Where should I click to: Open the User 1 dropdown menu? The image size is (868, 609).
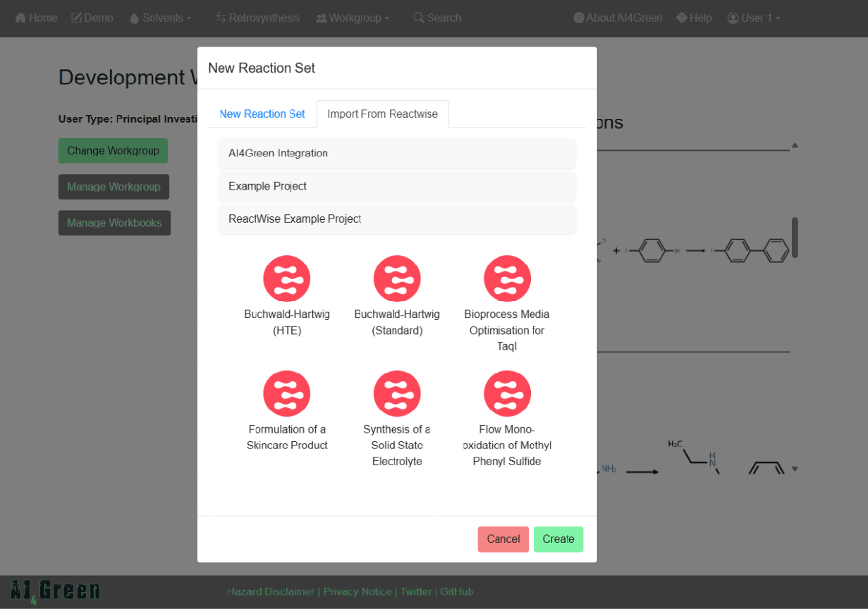click(x=753, y=18)
